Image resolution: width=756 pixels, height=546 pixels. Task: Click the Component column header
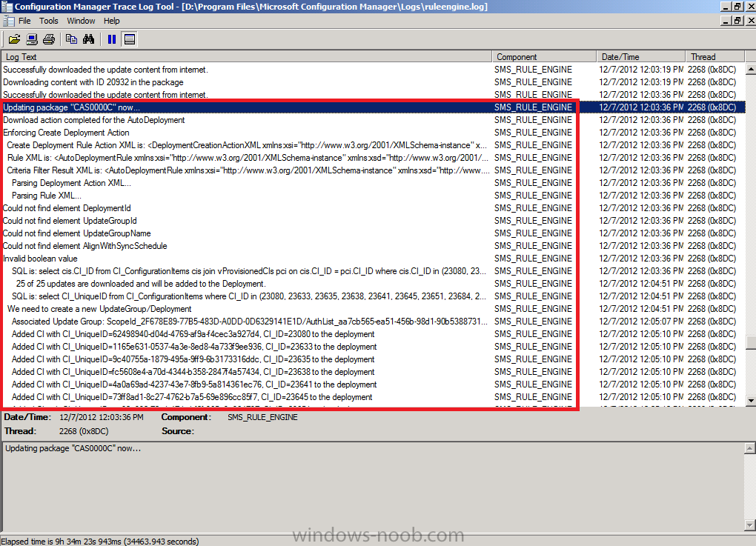point(544,56)
